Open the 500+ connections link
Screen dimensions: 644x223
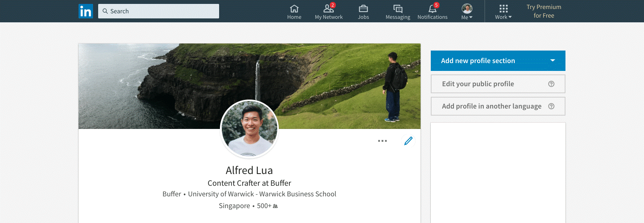267,206
